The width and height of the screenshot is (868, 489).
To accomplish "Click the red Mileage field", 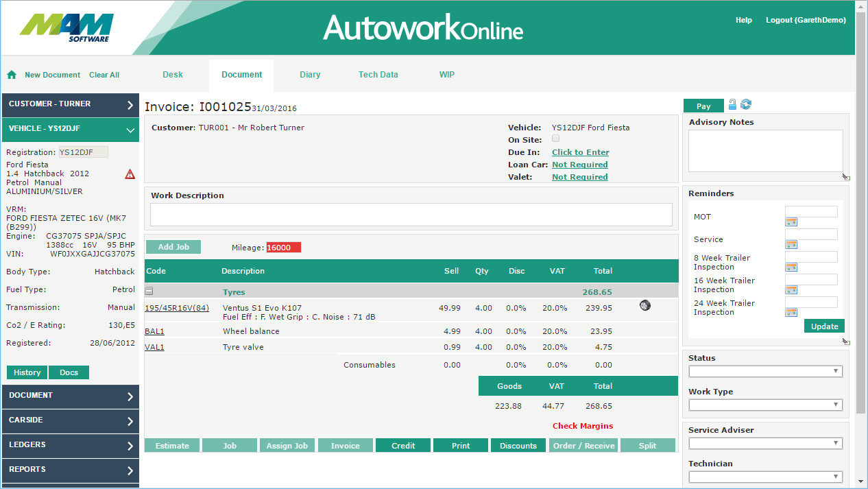I will click(283, 248).
